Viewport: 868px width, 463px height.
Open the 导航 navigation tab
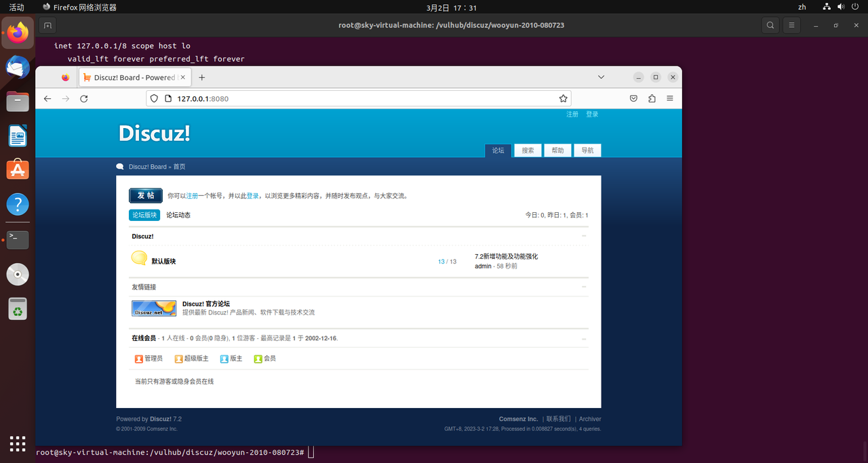click(587, 150)
